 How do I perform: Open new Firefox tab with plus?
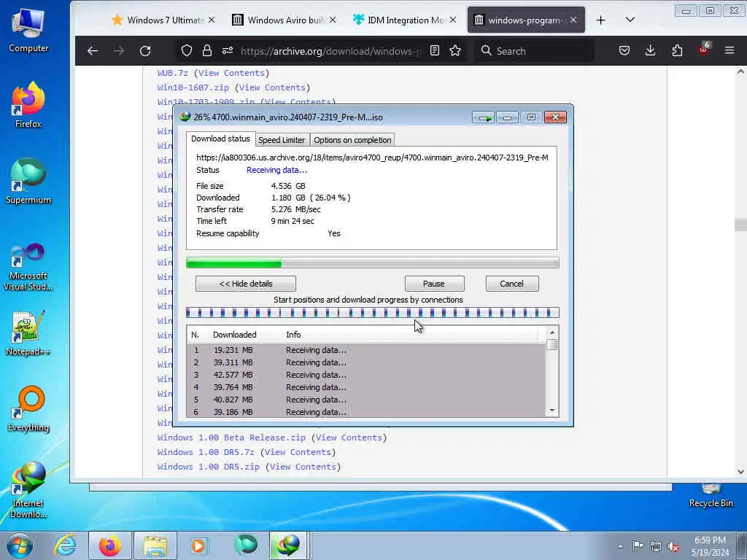click(601, 20)
